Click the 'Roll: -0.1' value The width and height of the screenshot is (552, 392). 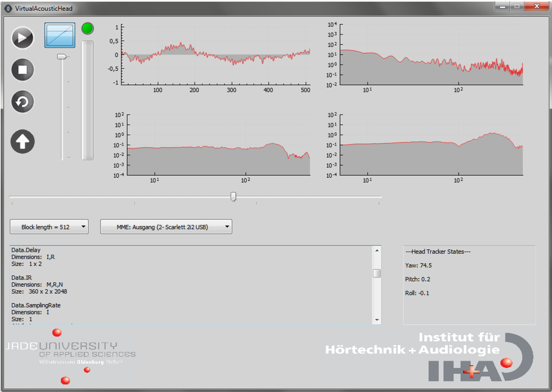tap(417, 293)
